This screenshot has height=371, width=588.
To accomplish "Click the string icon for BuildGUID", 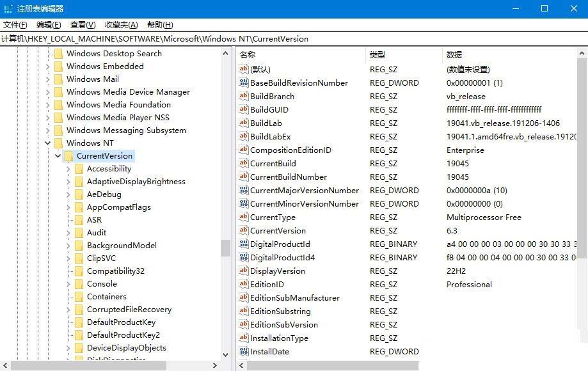I will 243,109.
